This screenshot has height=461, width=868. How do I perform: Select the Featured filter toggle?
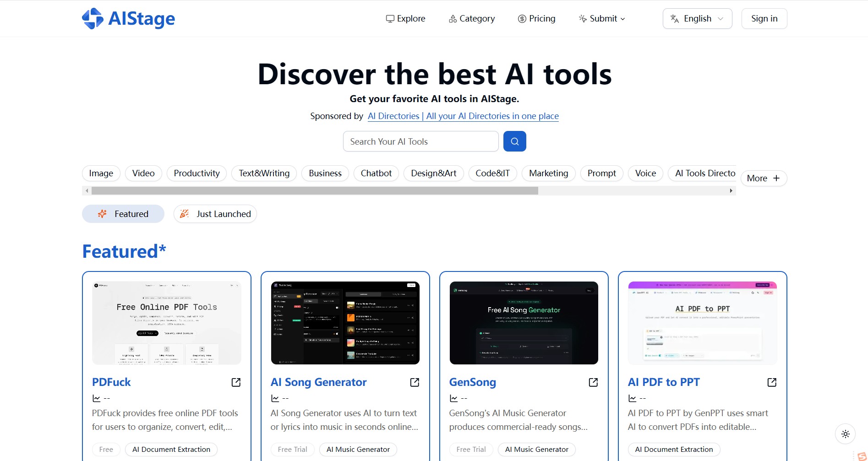123,214
